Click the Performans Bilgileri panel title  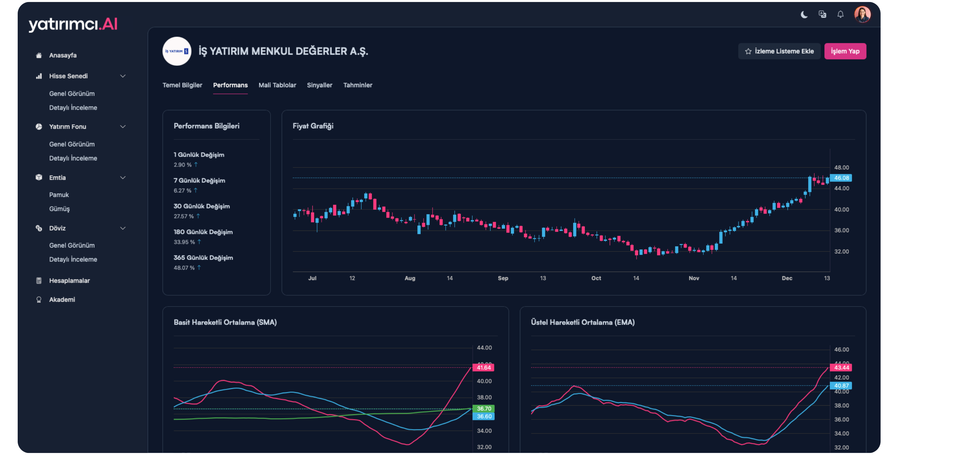(207, 126)
